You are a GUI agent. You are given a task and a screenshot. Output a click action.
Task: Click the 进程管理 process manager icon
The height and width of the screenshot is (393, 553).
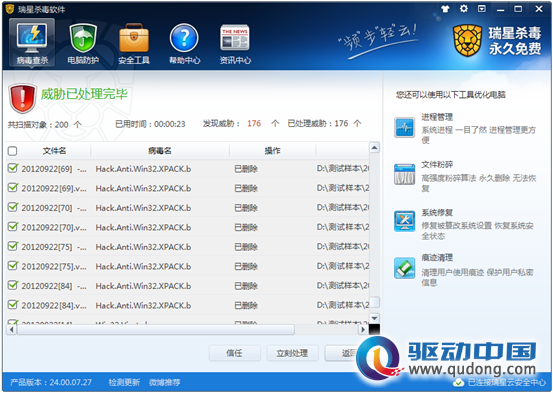click(405, 127)
